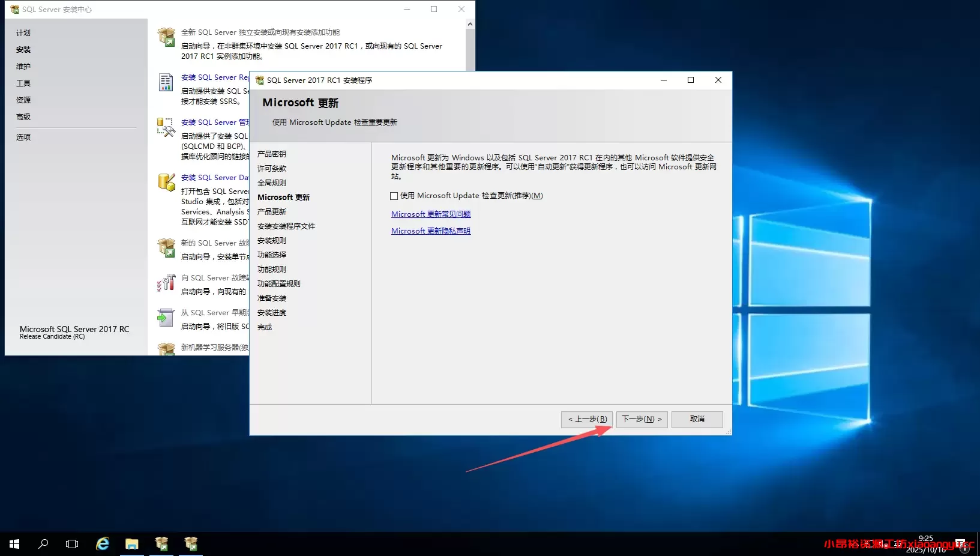Click the 安装 SQL Server Reporting Services icon
Image resolution: width=980 pixels, height=556 pixels.
coord(166,83)
